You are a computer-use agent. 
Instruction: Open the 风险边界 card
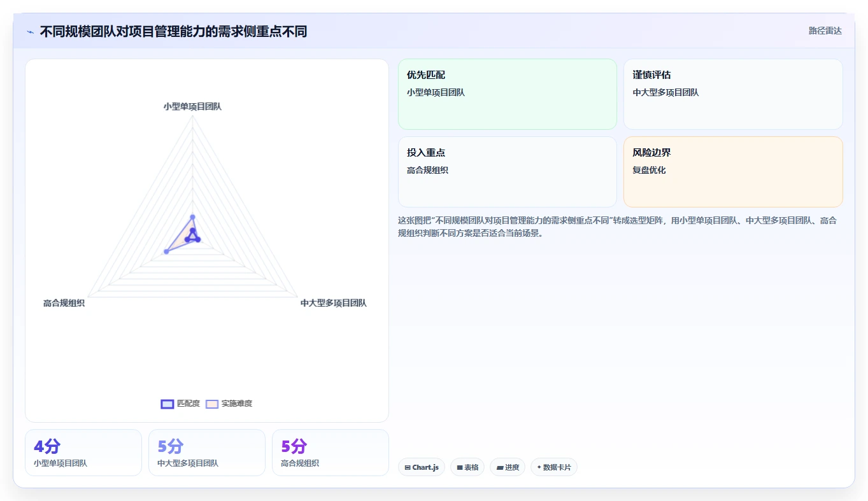(733, 172)
